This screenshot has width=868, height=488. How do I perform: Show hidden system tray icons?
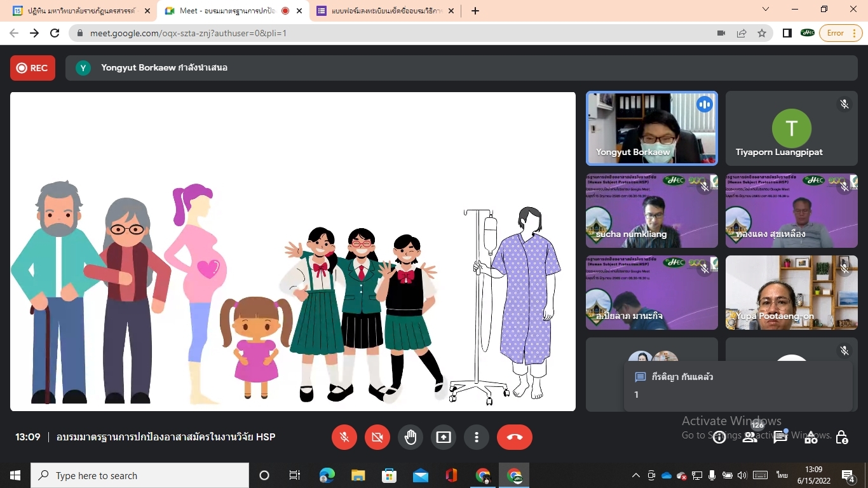point(635,475)
